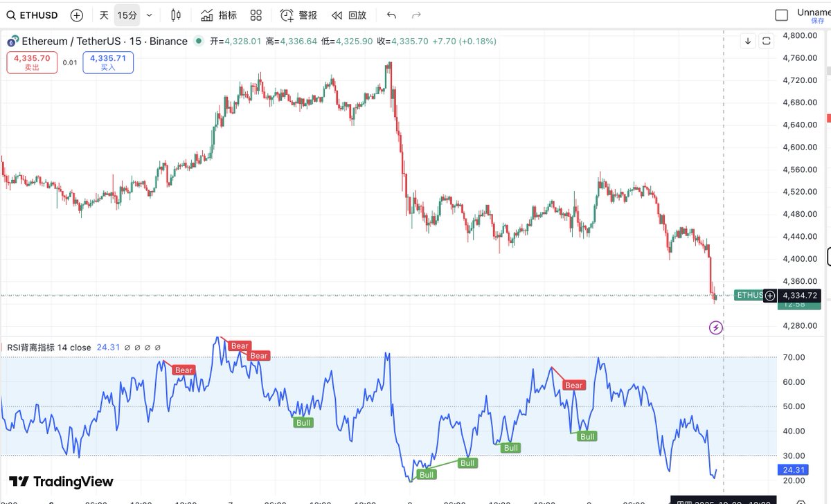Undo the last chart action

pyautogui.click(x=392, y=15)
